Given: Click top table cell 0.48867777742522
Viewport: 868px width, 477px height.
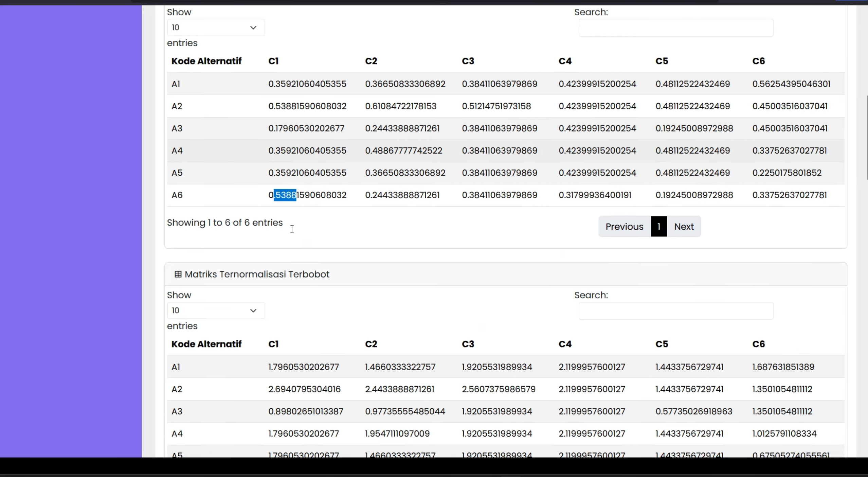Looking at the screenshot, I should pyautogui.click(x=404, y=151).
